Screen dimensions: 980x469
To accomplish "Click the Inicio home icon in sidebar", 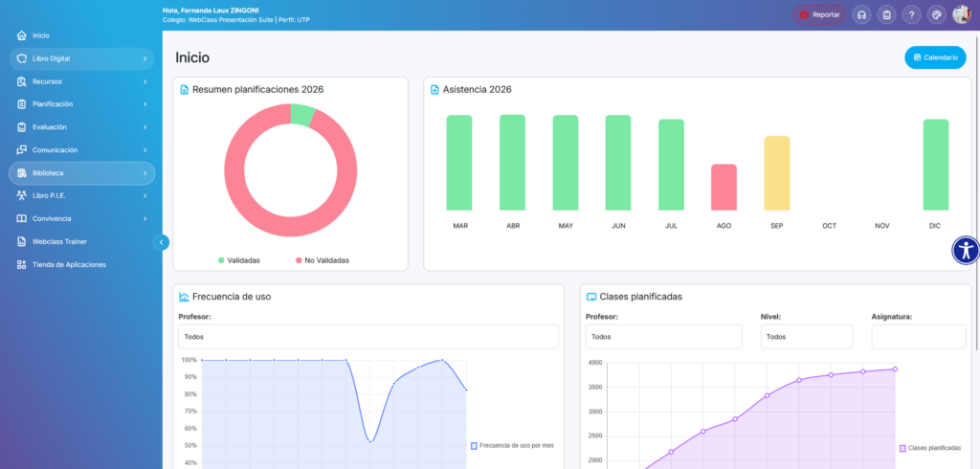I will 21,35.
